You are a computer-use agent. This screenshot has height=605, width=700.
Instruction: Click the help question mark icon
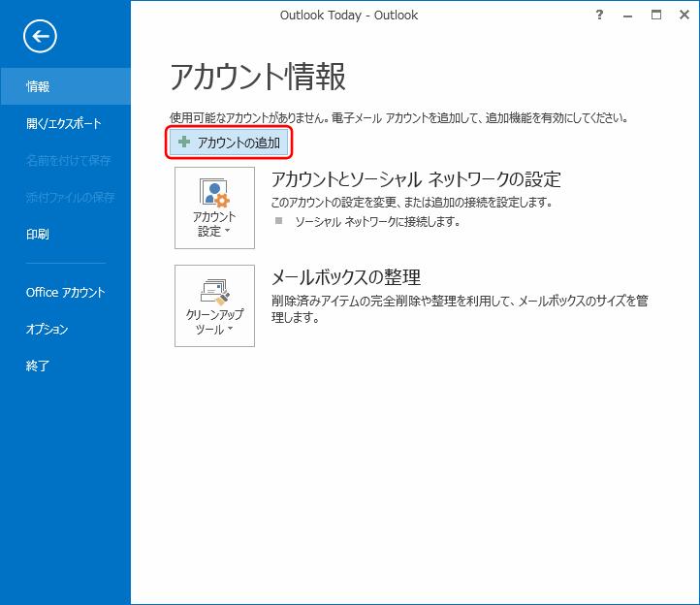[x=599, y=16]
